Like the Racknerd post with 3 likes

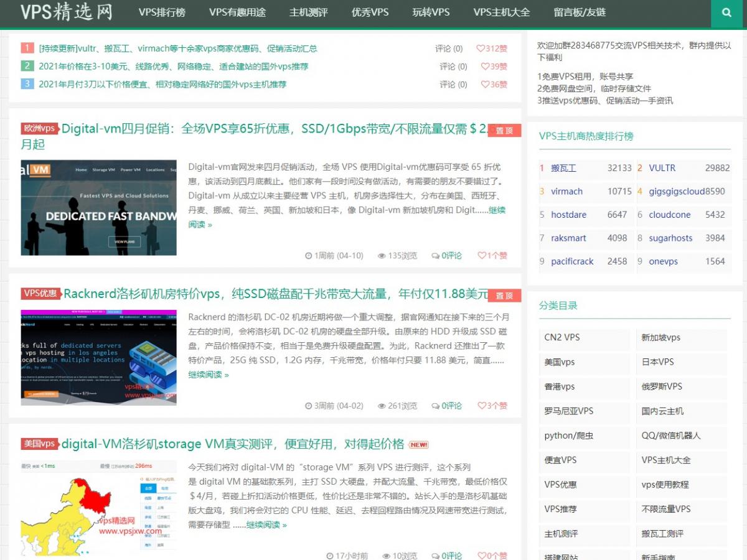click(x=492, y=406)
